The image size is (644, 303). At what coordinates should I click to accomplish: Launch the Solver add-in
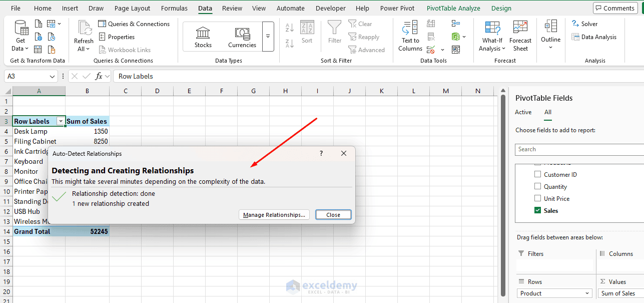tap(584, 24)
